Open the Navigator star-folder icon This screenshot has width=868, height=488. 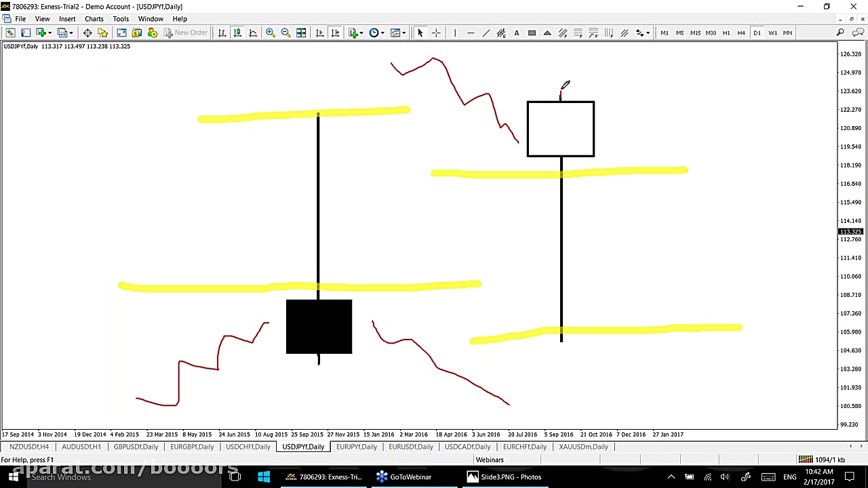103,33
